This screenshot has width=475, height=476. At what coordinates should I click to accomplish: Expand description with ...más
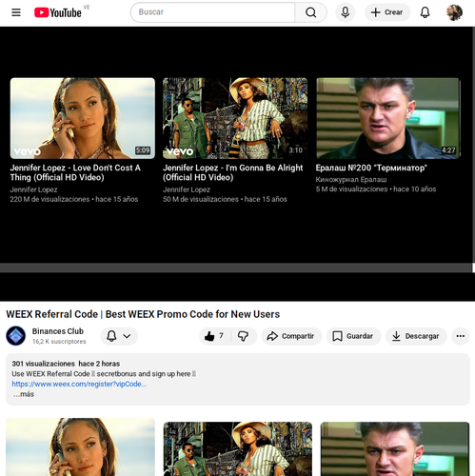24,394
